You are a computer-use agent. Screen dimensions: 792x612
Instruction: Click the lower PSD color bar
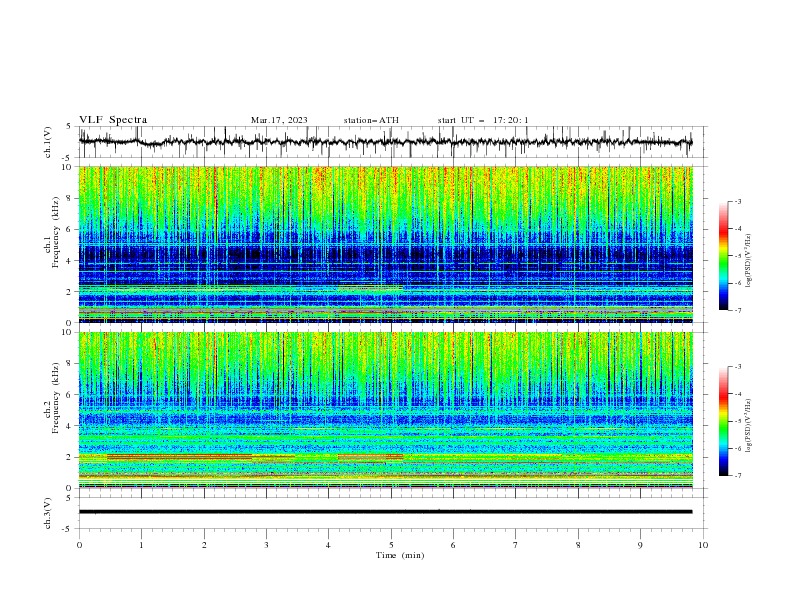(x=724, y=421)
